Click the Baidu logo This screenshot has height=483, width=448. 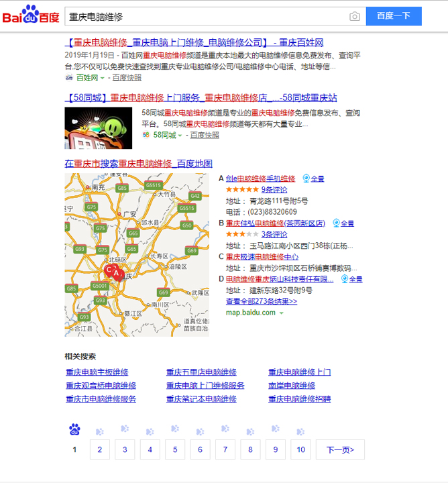(x=31, y=15)
